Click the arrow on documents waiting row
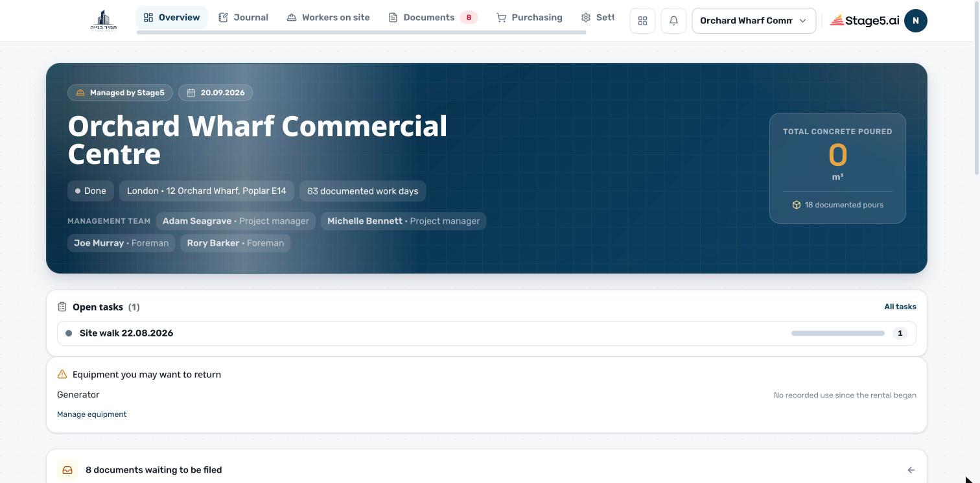980x483 pixels. tap(911, 470)
